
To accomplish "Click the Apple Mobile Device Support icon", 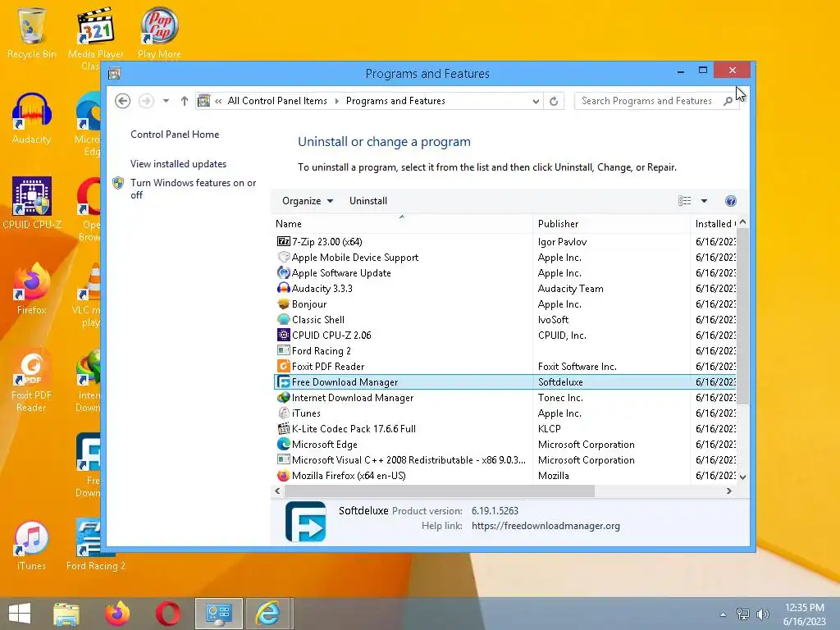I will pyautogui.click(x=283, y=257).
